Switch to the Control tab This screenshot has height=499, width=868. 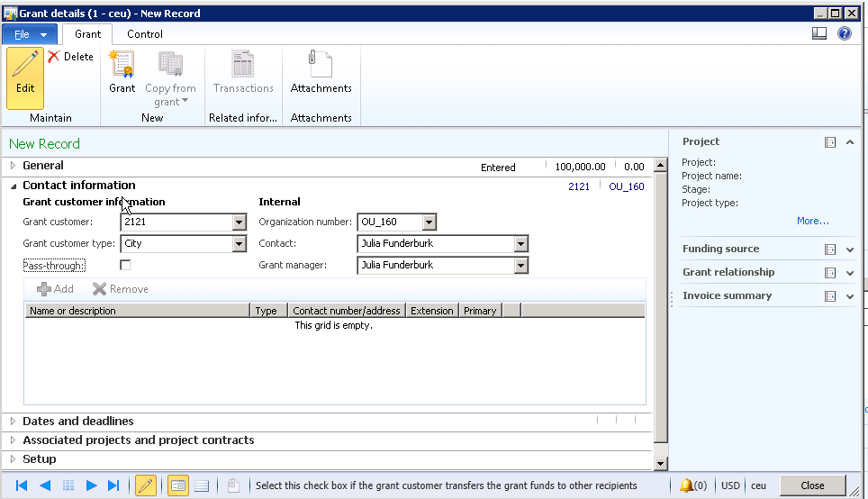click(x=144, y=34)
